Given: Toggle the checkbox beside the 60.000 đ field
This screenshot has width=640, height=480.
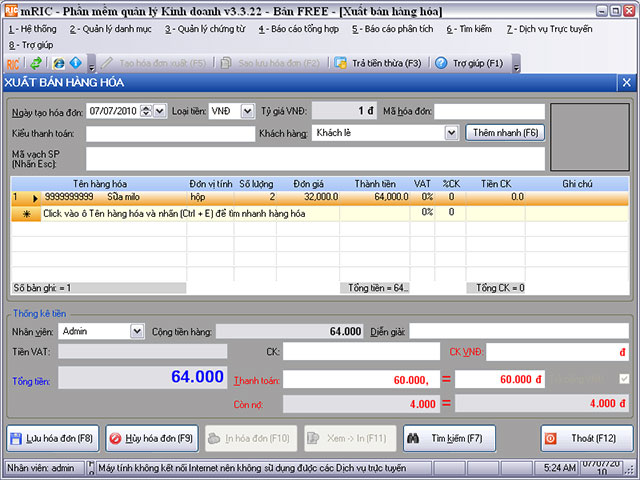Looking at the screenshot, I should click(x=625, y=380).
